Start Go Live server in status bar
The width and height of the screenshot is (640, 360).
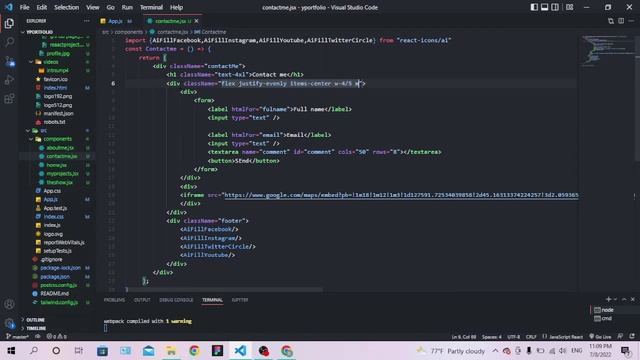pos(600,337)
